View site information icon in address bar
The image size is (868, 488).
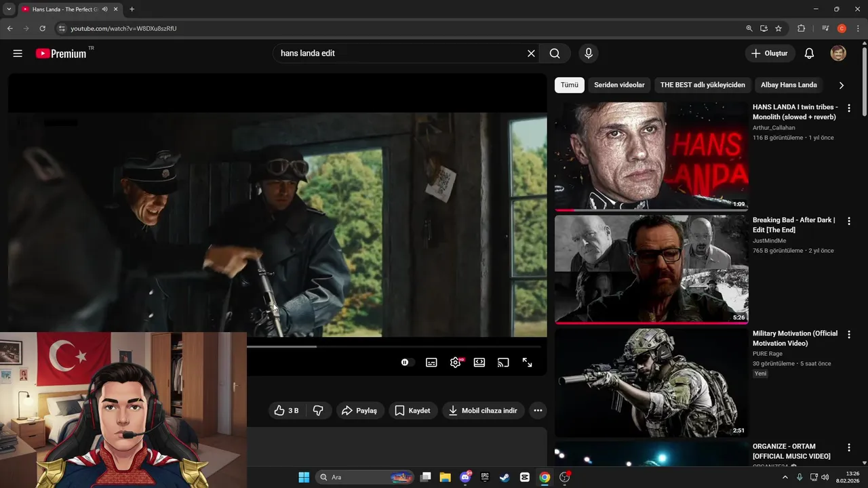61,28
